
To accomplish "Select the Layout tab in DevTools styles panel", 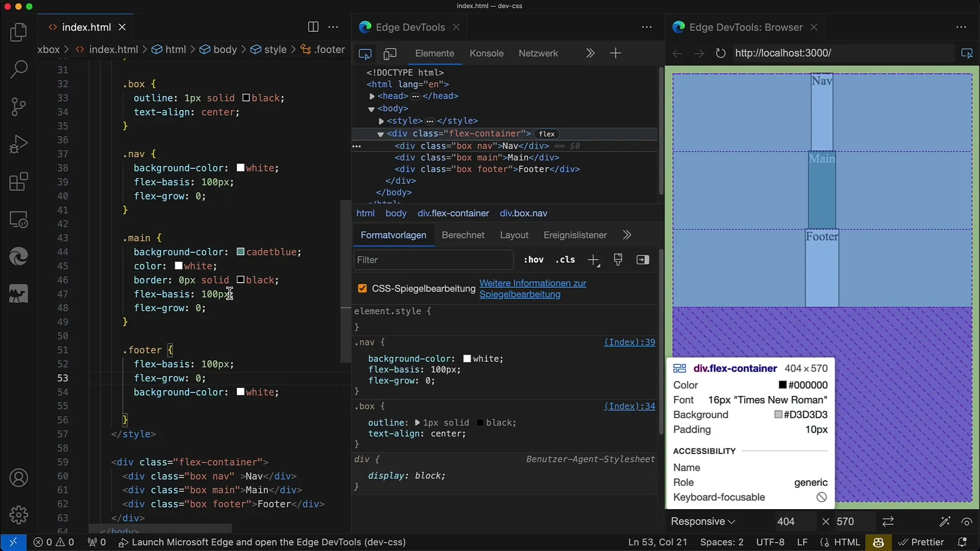I will click(x=513, y=235).
